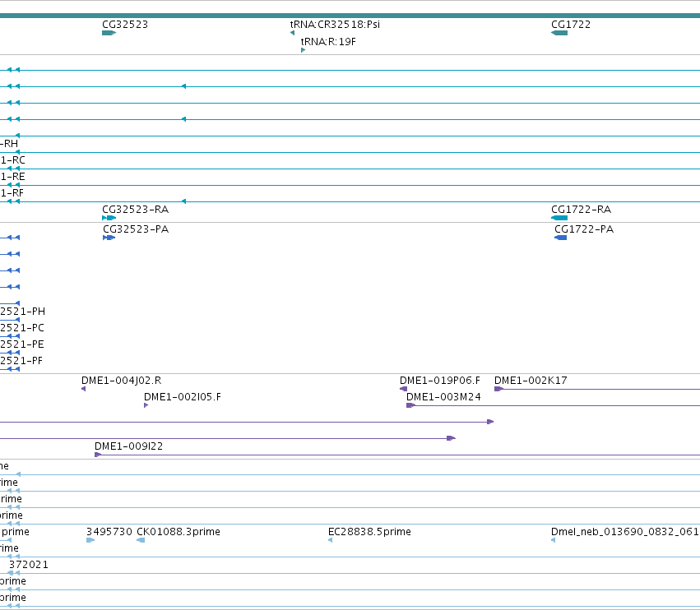Click the 1-RC transcript label

[x=12, y=160]
